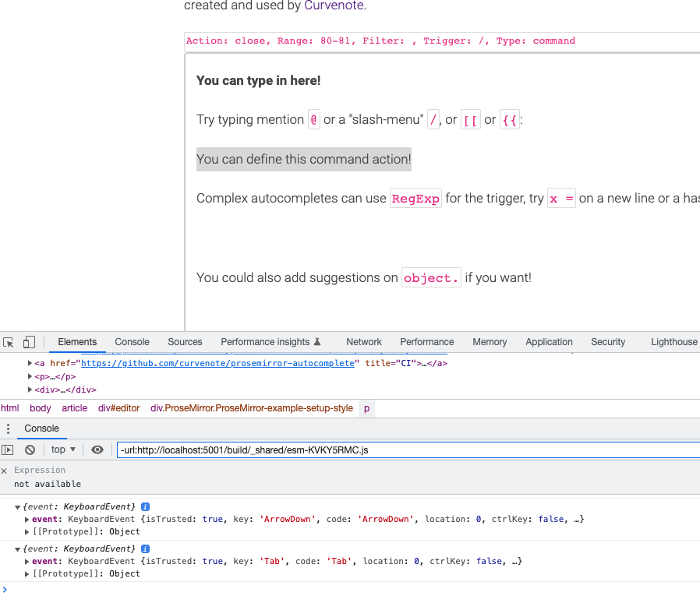
Task: Expand Prototype under the ArrowDown event
Action: pos(27,532)
